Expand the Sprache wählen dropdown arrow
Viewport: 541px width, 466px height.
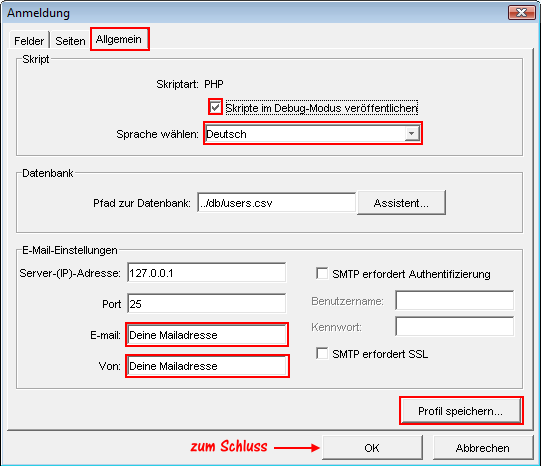click(411, 133)
